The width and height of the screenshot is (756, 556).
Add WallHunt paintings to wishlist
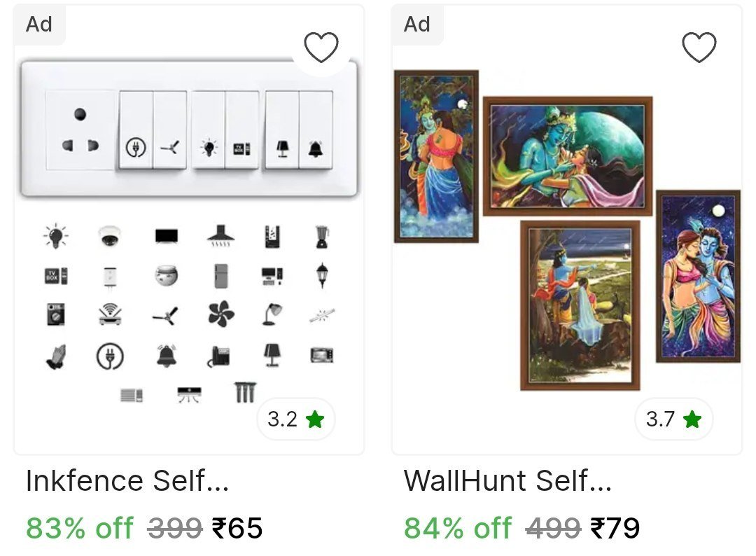pos(699,47)
